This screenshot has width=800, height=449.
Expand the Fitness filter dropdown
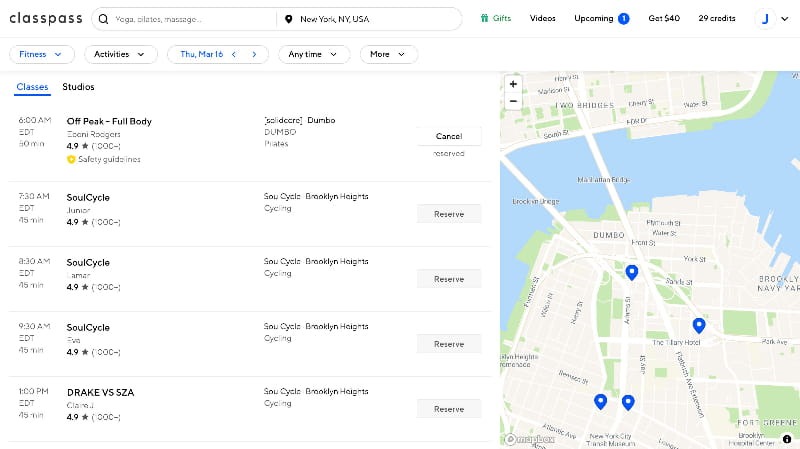41,54
